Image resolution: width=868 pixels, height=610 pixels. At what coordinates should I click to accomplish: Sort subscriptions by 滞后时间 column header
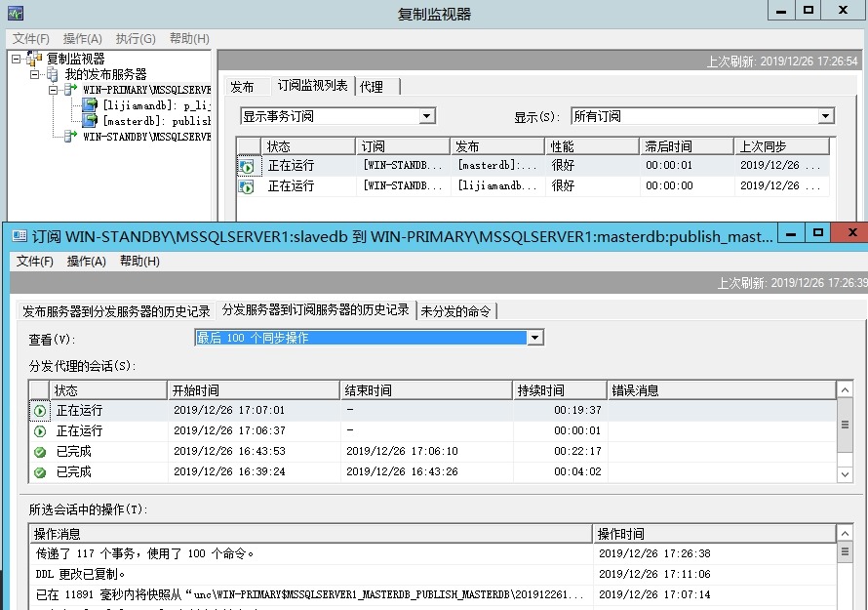685,146
